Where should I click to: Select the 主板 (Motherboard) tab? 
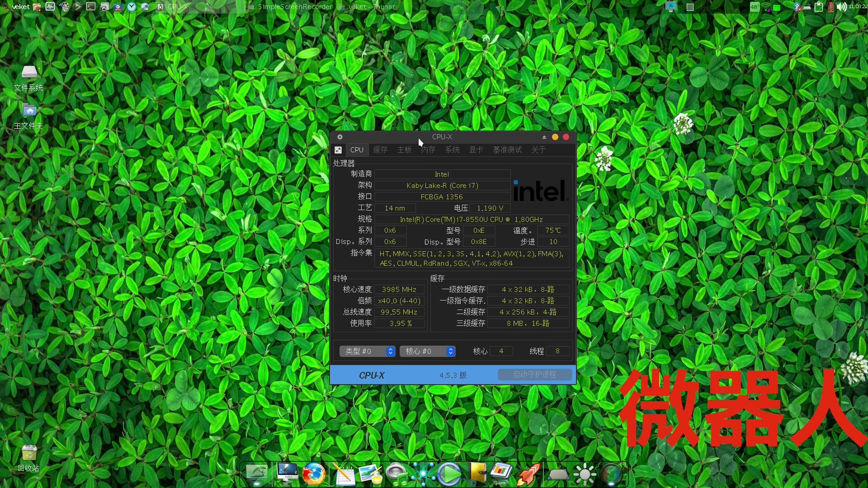404,150
